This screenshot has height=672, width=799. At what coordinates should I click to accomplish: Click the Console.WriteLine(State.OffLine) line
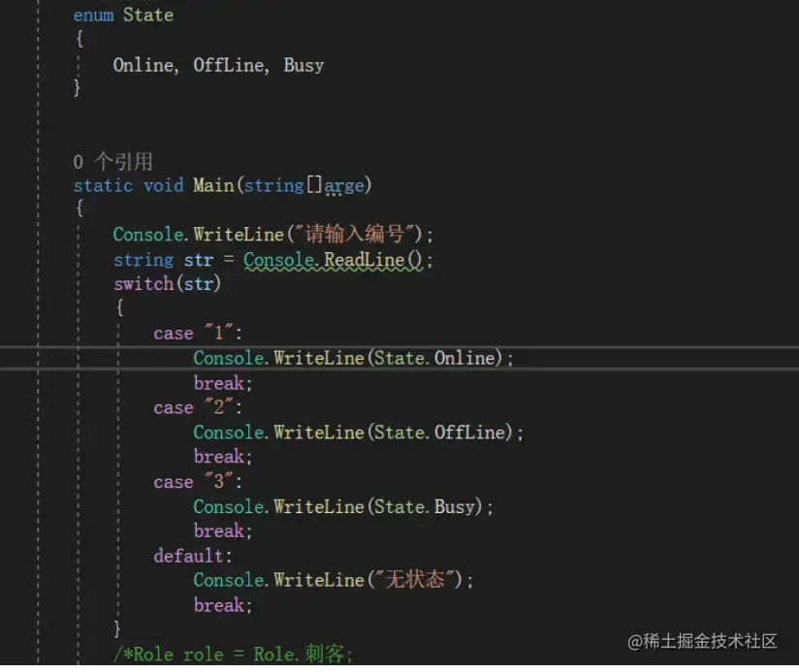click(358, 432)
